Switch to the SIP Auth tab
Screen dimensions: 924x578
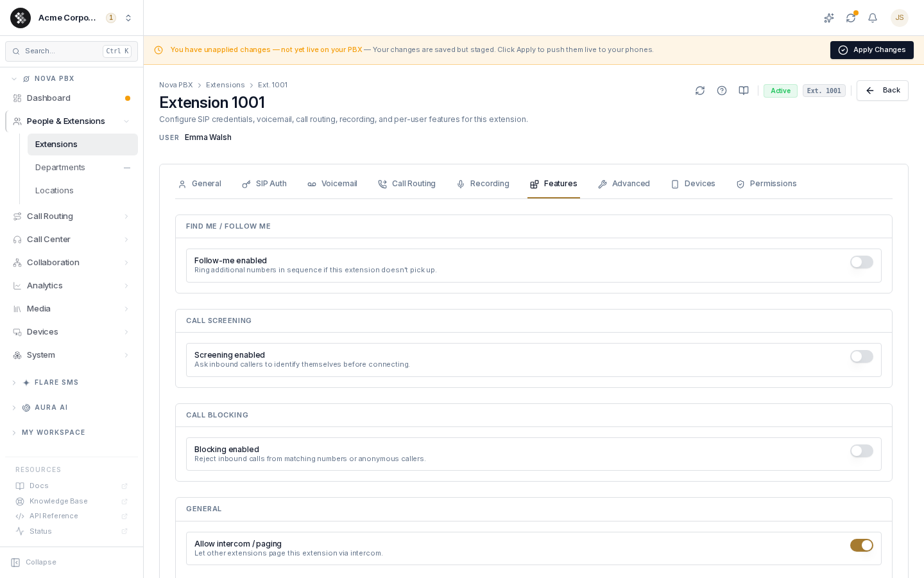click(264, 184)
